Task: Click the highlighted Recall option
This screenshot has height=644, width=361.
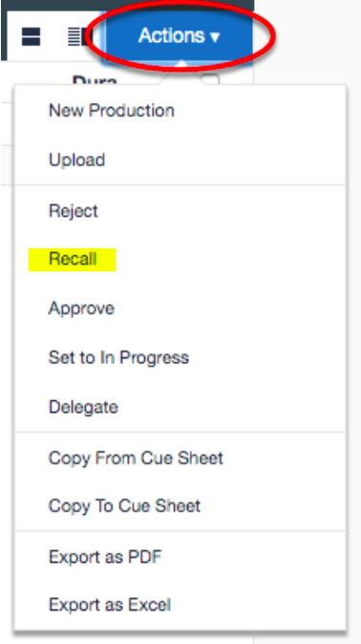Action: [73, 259]
